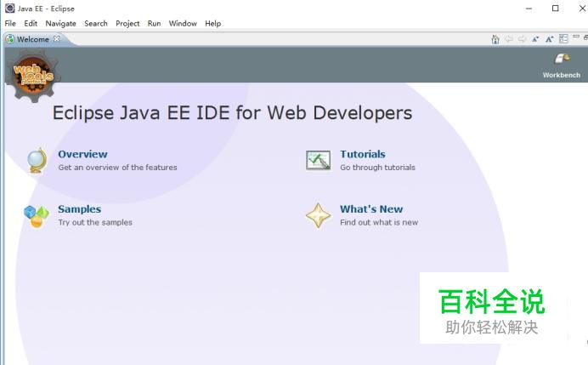The width and height of the screenshot is (588, 365).
Task: Open the Overview link
Action: pos(82,154)
